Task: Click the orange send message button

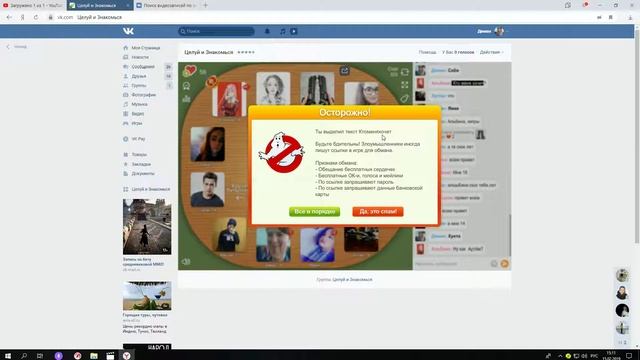Action: 504,264
